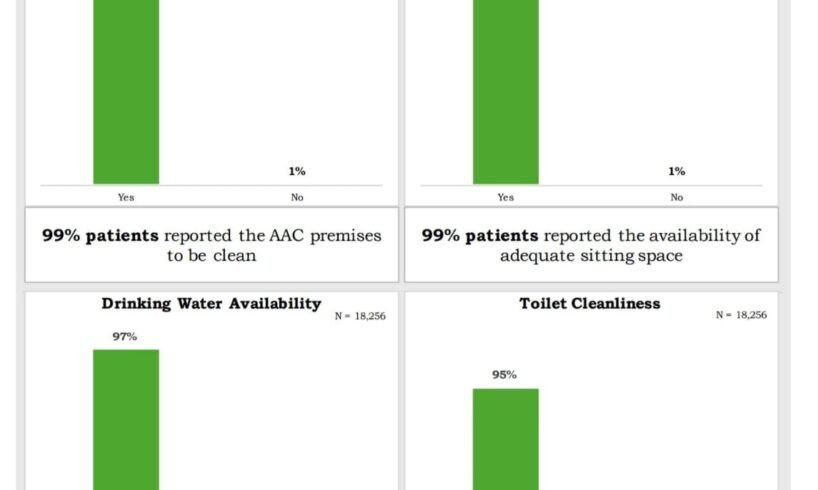This screenshot has width=818, height=490.
Task: Select the AAC premises clean caption text
Action: pos(211,245)
